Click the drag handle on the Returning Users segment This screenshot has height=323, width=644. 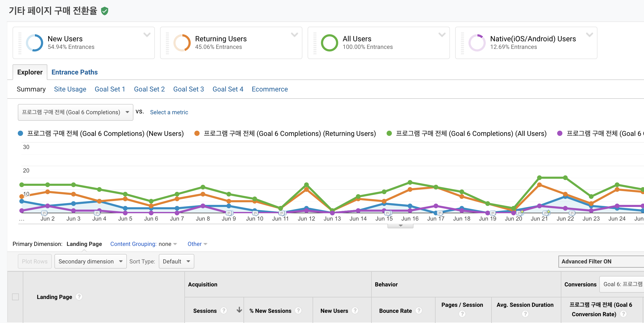pyautogui.click(x=167, y=43)
